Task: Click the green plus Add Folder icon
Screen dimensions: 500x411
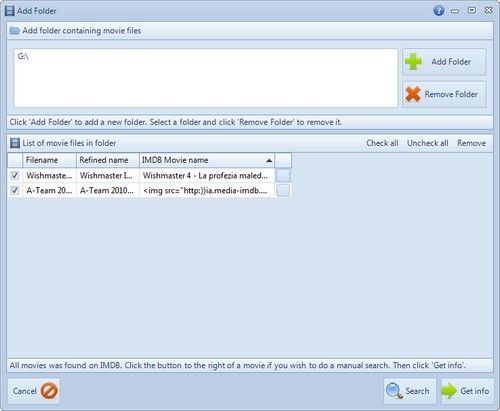Action: tap(413, 62)
